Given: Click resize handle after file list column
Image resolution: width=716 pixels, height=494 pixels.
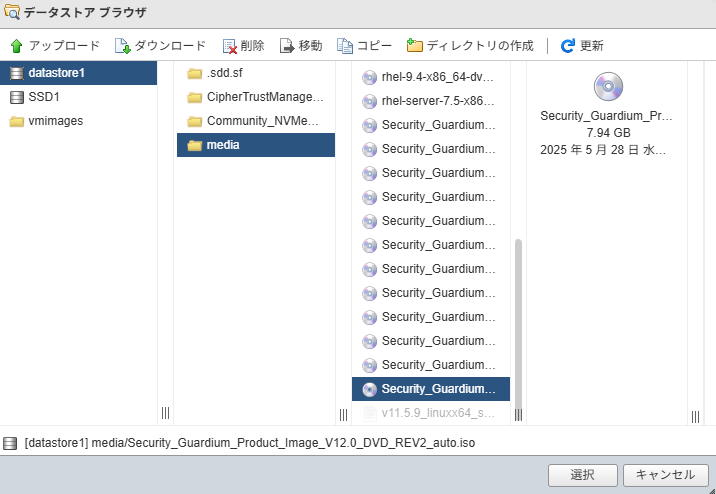Looking at the screenshot, I should [x=518, y=415].
